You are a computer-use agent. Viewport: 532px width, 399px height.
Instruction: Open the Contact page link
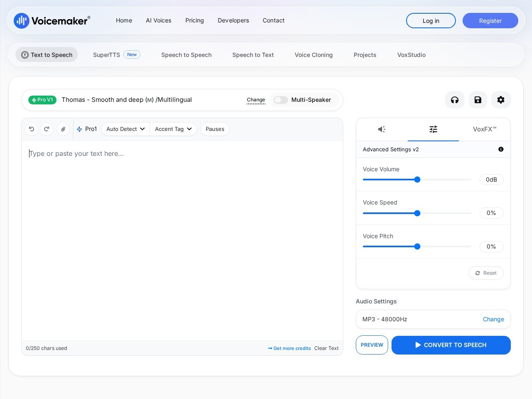273,20
